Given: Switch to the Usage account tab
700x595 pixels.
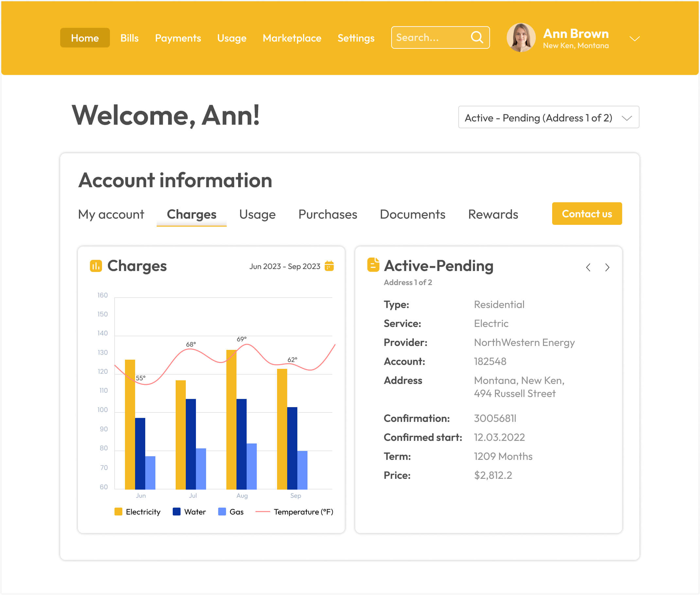Looking at the screenshot, I should click(257, 214).
